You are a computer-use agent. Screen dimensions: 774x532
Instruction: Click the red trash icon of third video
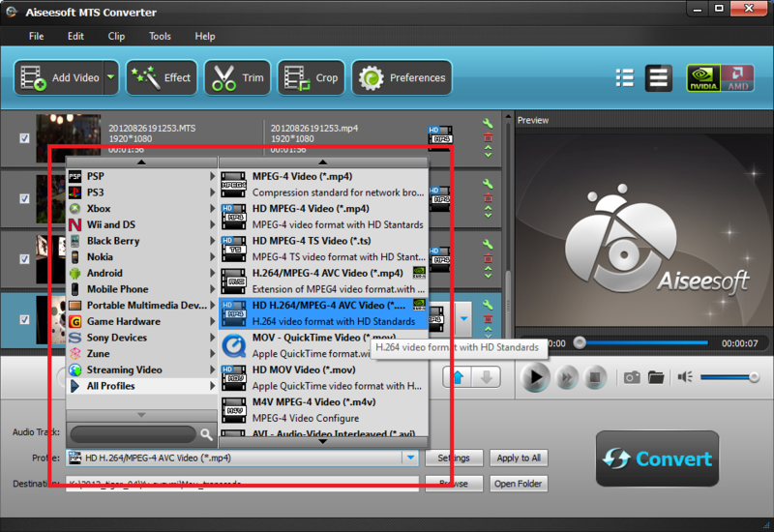click(x=488, y=258)
